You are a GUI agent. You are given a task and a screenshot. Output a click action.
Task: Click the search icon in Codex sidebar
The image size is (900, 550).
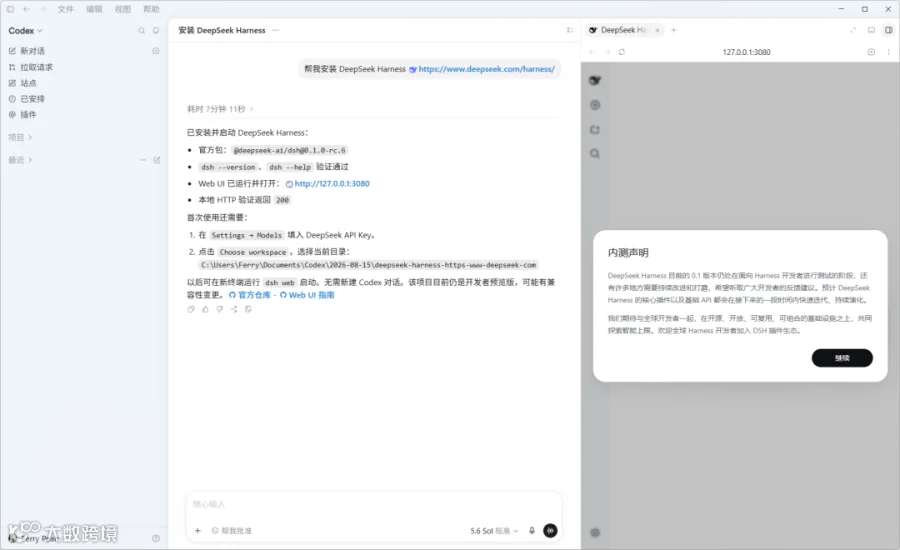[x=141, y=30]
